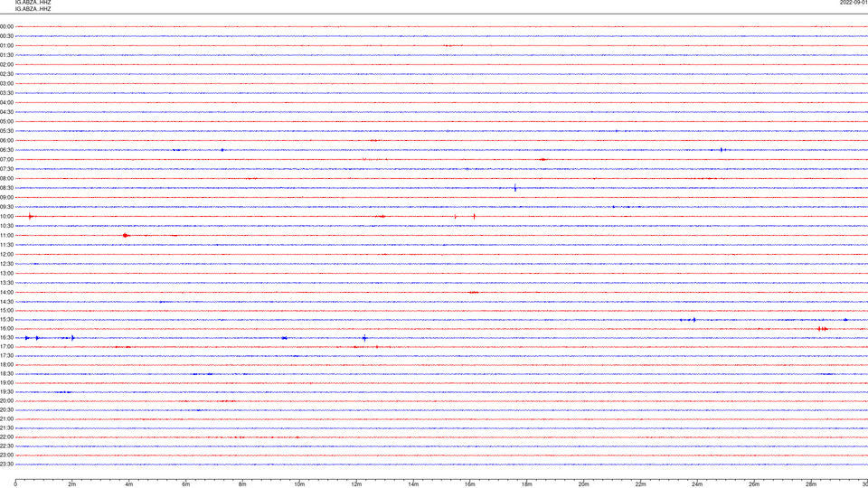
Task: Select the 21:00 time label
Action: point(6,418)
